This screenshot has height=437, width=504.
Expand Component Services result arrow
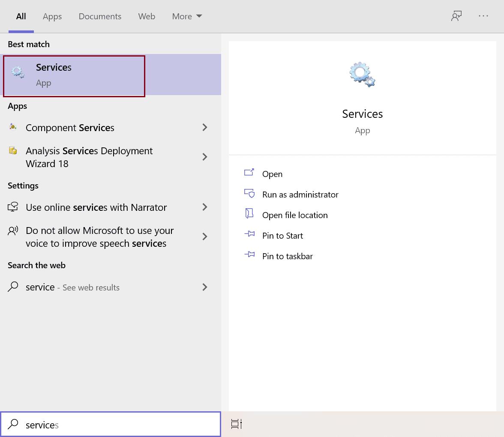click(205, 128)
